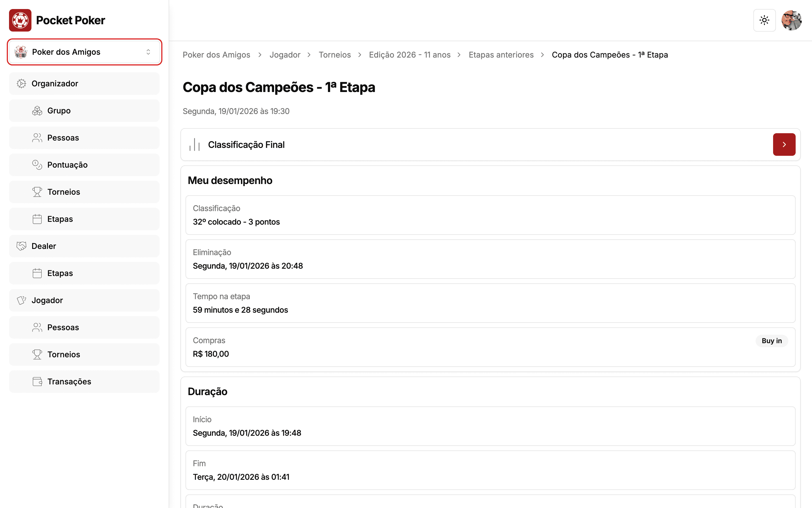Click the page title Copa dos Campeões - 1ª Etapa
812x508 pixels.
(279, 87)
